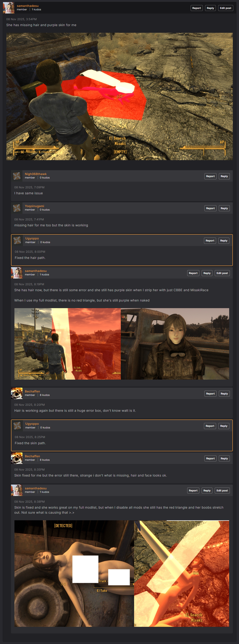239x644 pixels.
Task: Report Yoqoinugami's missing hair comment
Action: click(210, 208)
